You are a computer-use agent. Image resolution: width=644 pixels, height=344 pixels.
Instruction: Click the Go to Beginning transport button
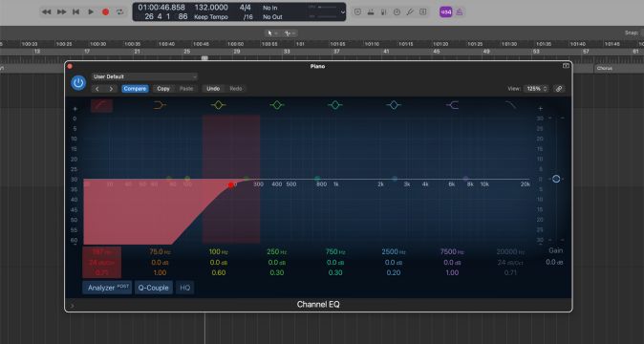(76, 11)
